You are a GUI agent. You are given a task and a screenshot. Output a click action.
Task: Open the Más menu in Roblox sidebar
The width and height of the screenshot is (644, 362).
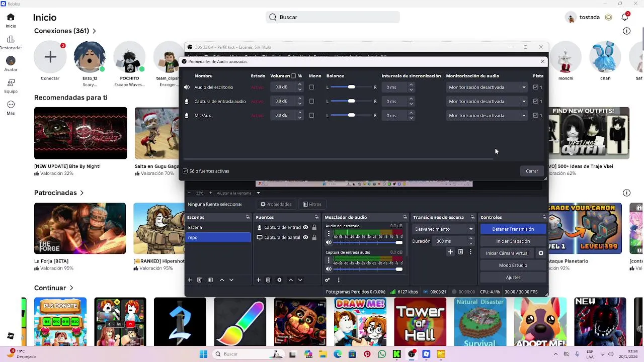(11, 108)
